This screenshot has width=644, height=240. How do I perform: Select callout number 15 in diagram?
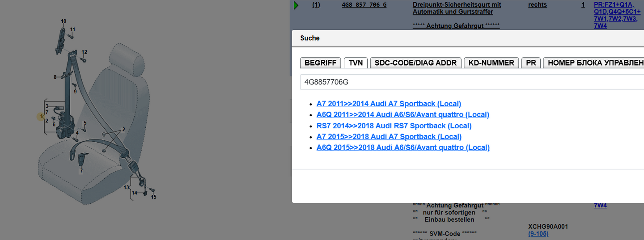[x=153, y=197]
